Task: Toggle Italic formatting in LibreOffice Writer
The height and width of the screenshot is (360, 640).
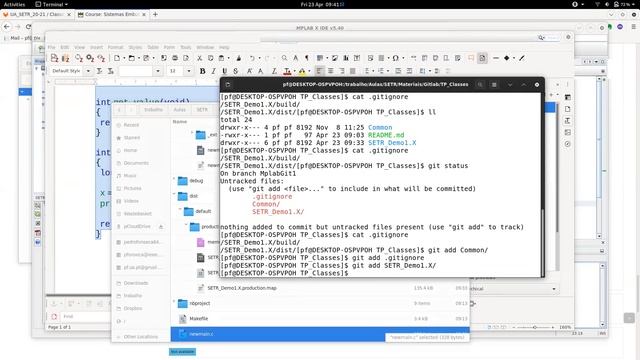Action: [213, 71]
